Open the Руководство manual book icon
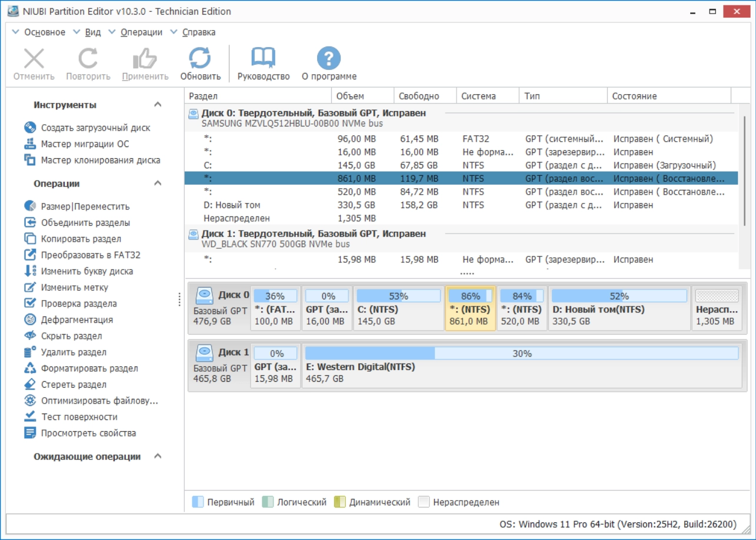 [x=263, y=59]
